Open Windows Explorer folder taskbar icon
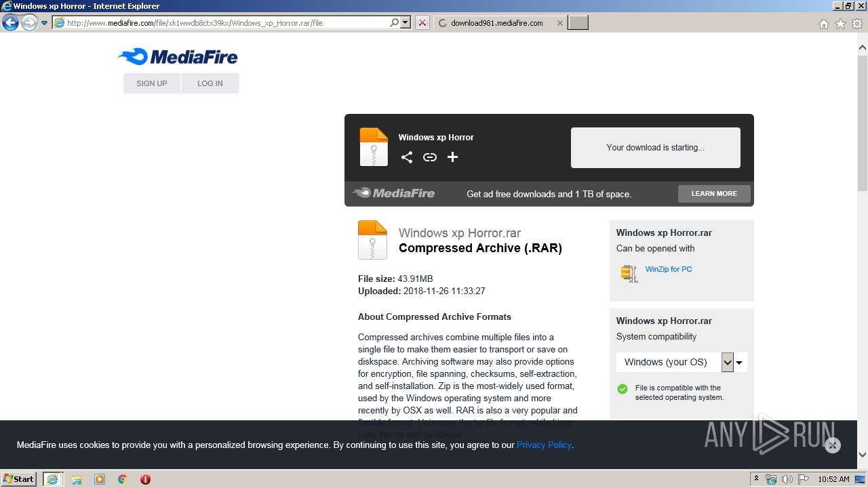Screen dimensions: 868x488 (x=77, y=479)
